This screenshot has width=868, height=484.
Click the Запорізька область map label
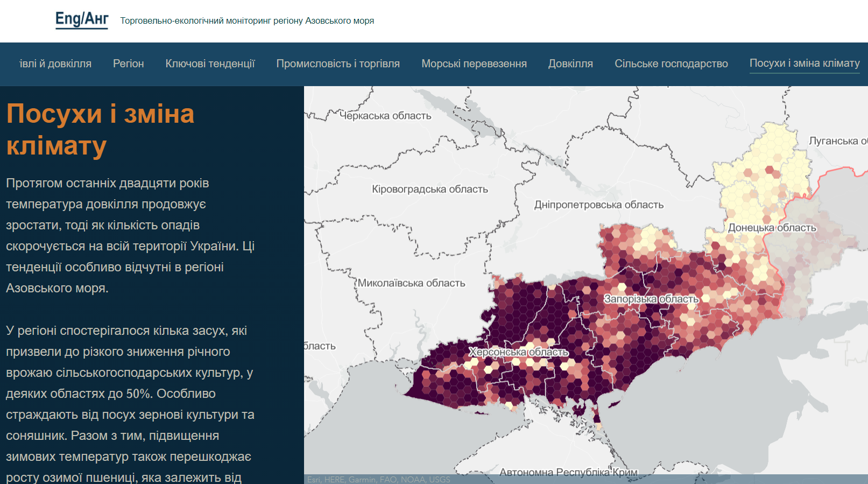tap(651, 299)
